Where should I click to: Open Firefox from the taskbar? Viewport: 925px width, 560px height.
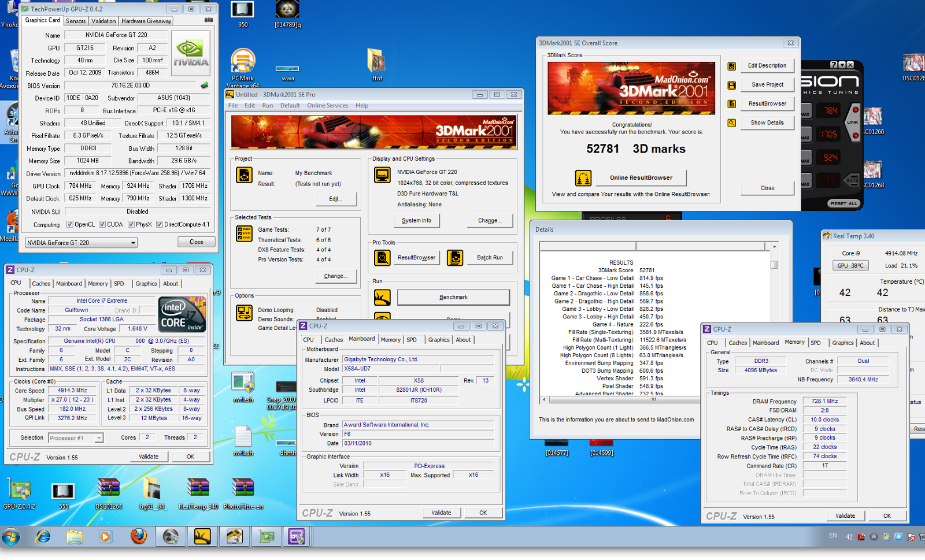click(138, 537)
